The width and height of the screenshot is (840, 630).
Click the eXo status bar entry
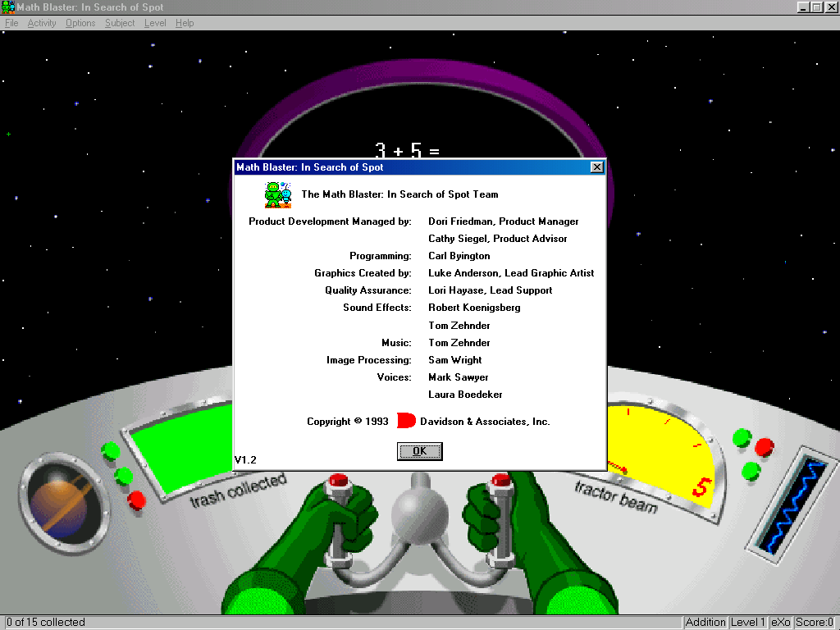(781, 622)
